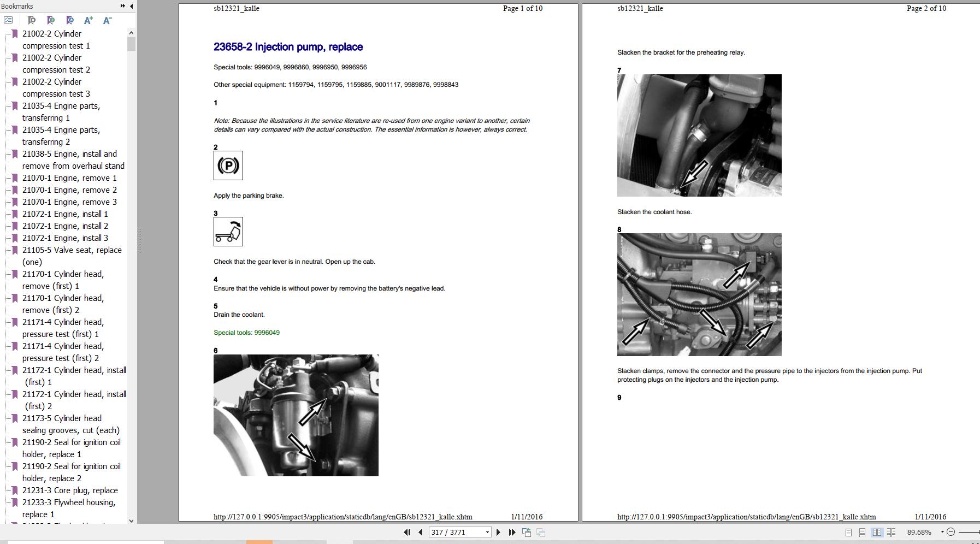Image resolution: width=980 pixels, height=544 pixels.
Task: Open 'Cylinder head, remove (first) 2' bookmark
Action: coord(63,304)
